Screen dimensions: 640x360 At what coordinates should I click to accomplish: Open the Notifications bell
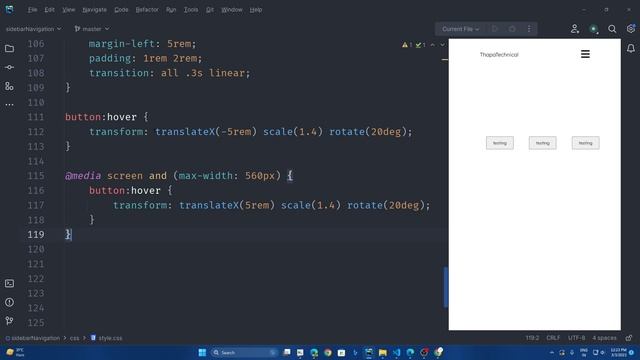(x=631, y=49)
